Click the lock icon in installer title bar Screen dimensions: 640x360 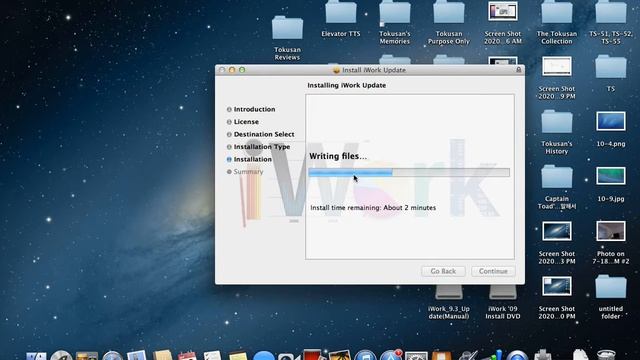point(518,70)
